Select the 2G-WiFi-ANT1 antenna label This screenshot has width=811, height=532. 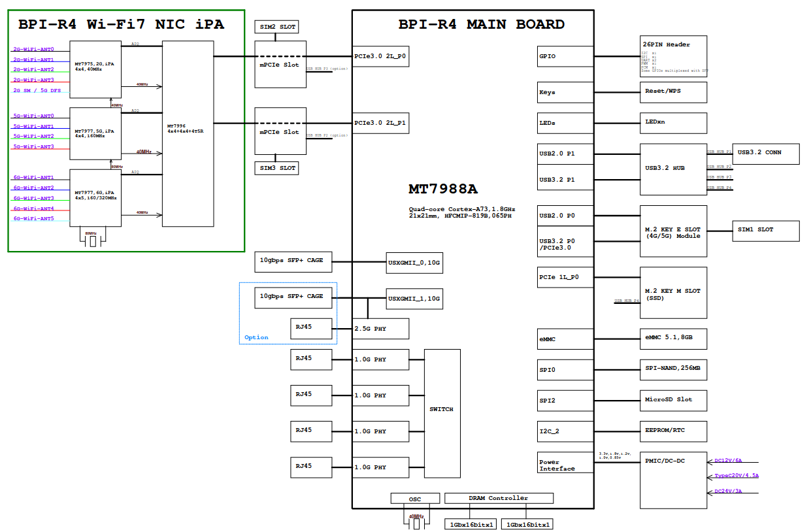(33, 59)
